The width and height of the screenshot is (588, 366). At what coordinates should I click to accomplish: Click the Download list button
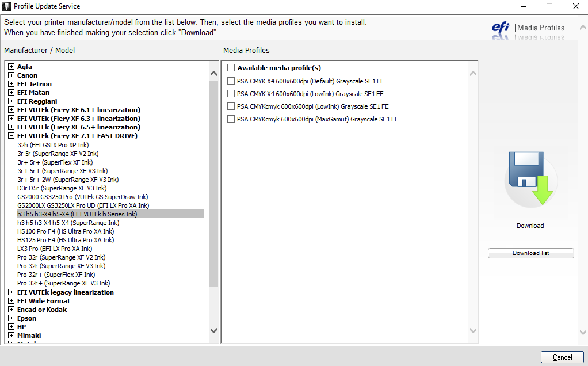click(x=531, y=253)
